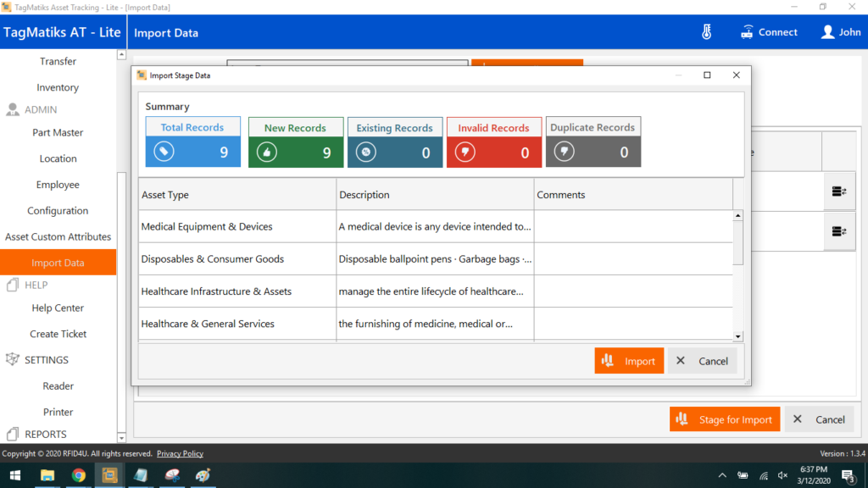Click the Total Records summary tile label
This screenshot has height=488, width=868.
(x=192, y=127)
